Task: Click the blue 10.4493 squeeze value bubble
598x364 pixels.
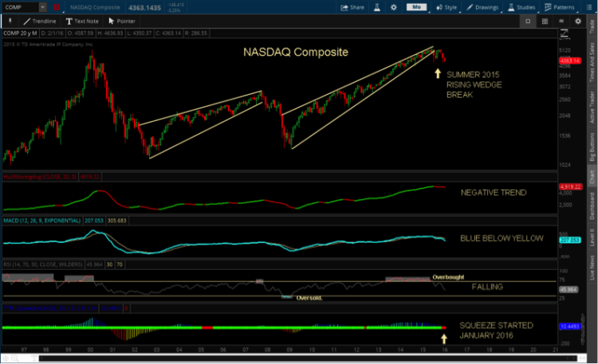Action: (x=570, y=327)
